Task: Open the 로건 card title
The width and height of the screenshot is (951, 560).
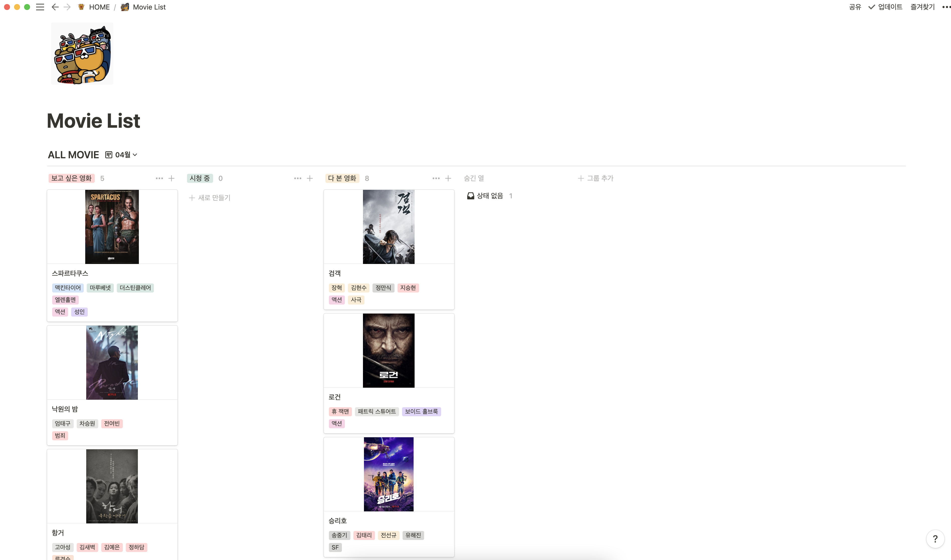Action: [x=335, y=397]
